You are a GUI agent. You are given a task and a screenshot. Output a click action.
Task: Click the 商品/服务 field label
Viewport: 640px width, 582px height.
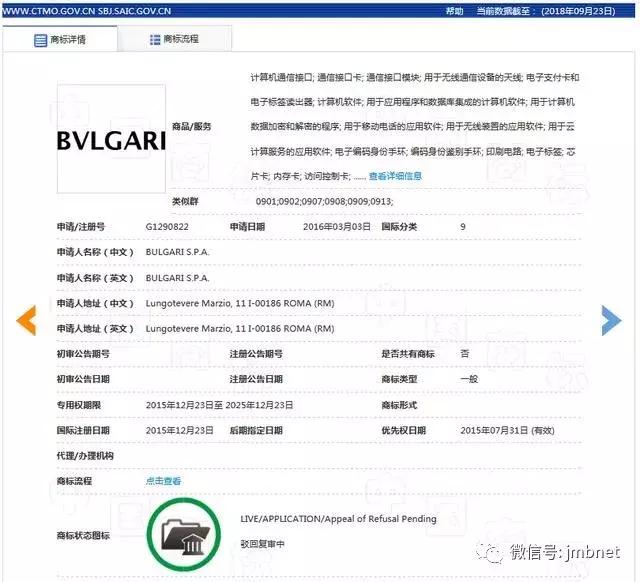[x=191, y=127]
